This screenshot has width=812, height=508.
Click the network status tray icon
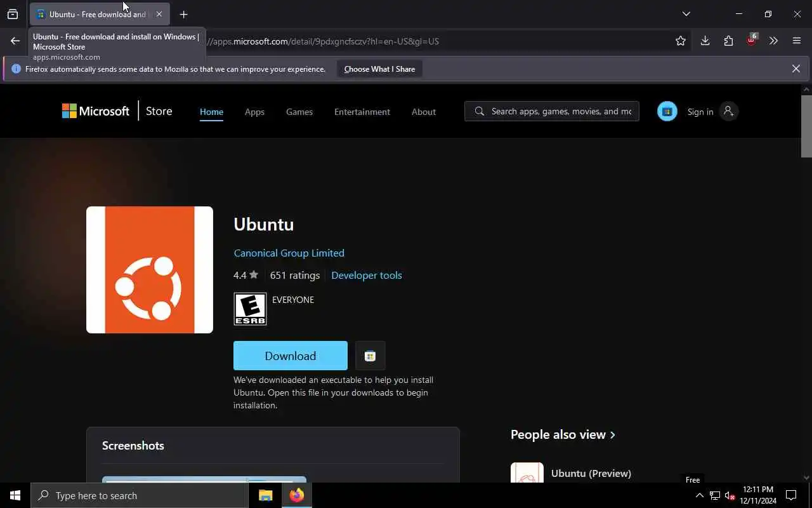[x=715, y=495]
